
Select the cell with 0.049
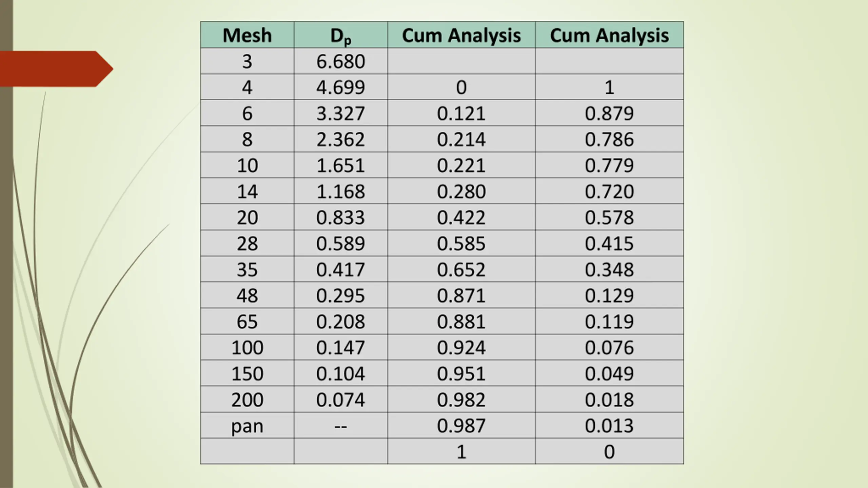point(609,373)
